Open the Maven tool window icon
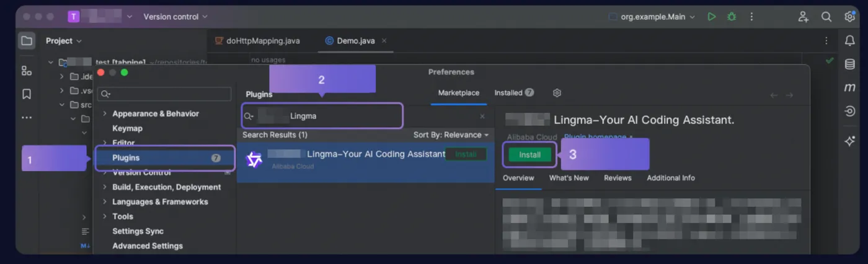Image resolution: width=868 pixels, height=264 pixels. 849,88
